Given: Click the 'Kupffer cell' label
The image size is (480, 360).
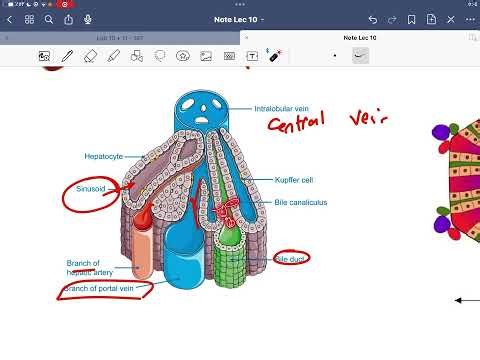Looking at the screenshot, I should pyautogui.click(x=294, y=180).
